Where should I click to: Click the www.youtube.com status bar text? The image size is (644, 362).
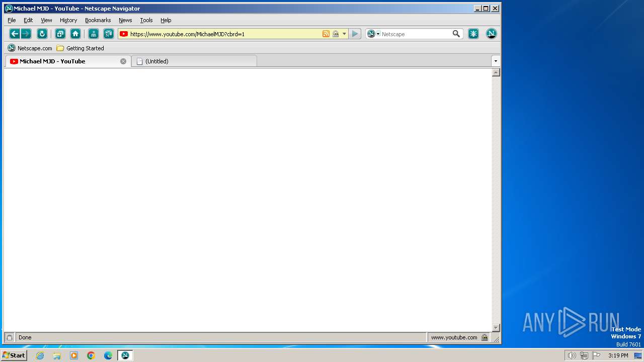[x=454, y=337]
